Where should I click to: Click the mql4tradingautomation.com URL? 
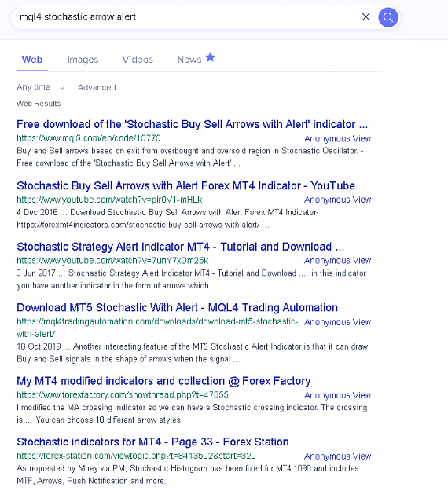(157, 328)
